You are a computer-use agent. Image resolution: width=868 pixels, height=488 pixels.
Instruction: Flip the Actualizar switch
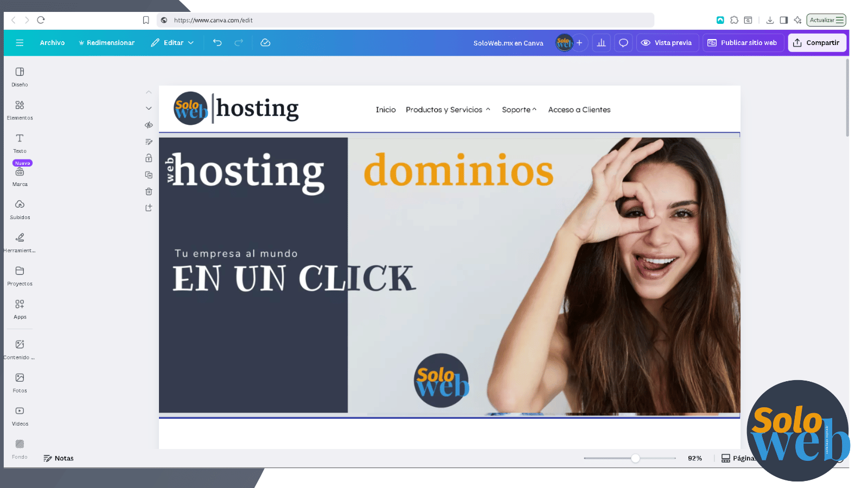(x=826, y=20)
